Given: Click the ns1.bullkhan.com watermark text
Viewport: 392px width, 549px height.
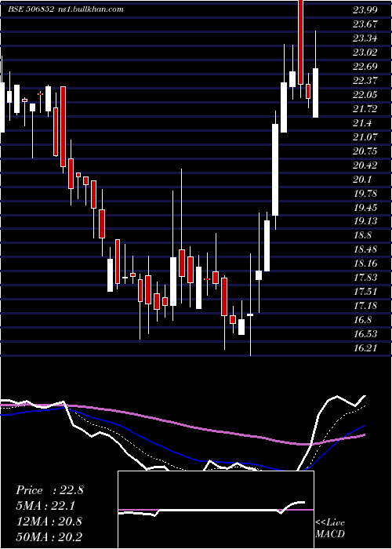Looking at the screenshot, I should tap(90, 9).
